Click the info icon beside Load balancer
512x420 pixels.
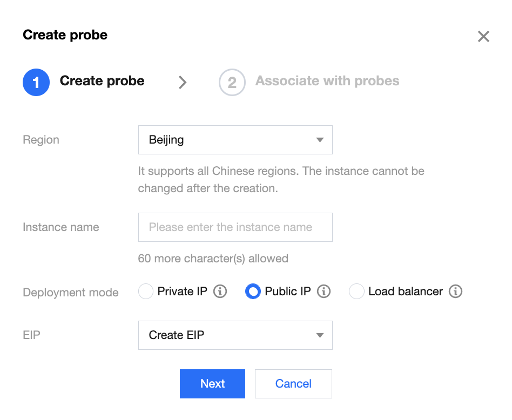pos(456,292)
